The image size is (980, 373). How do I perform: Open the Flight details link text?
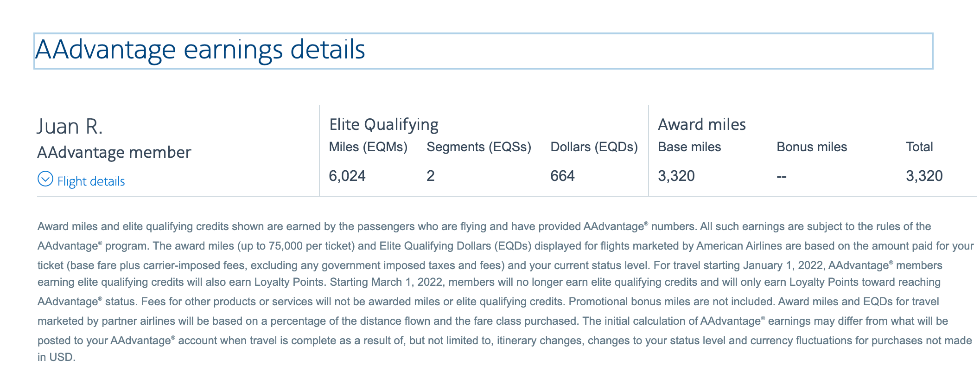click(x=91, y=181)
